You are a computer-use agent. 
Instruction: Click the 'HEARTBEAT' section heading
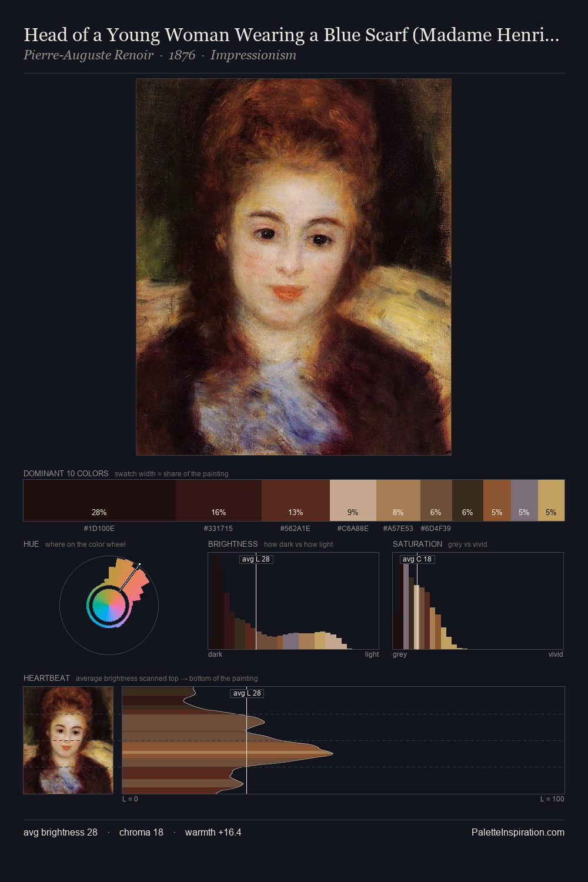point(46,678)
